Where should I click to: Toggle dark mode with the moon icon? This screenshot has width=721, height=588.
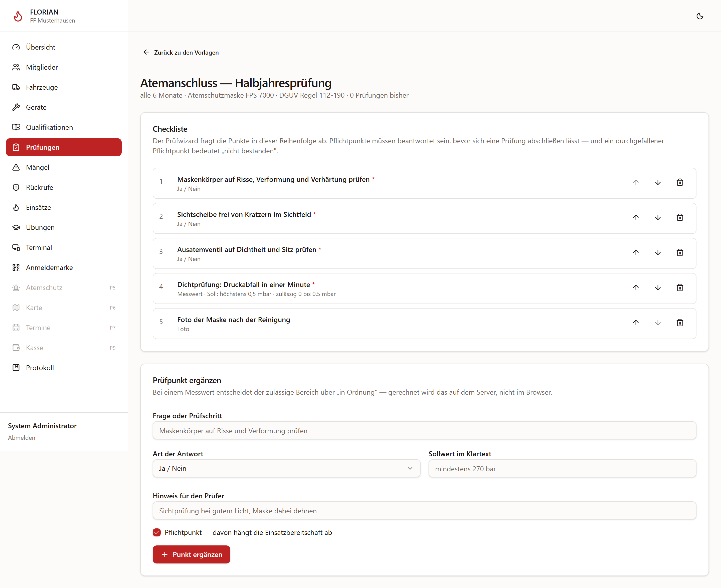(700, 16)
